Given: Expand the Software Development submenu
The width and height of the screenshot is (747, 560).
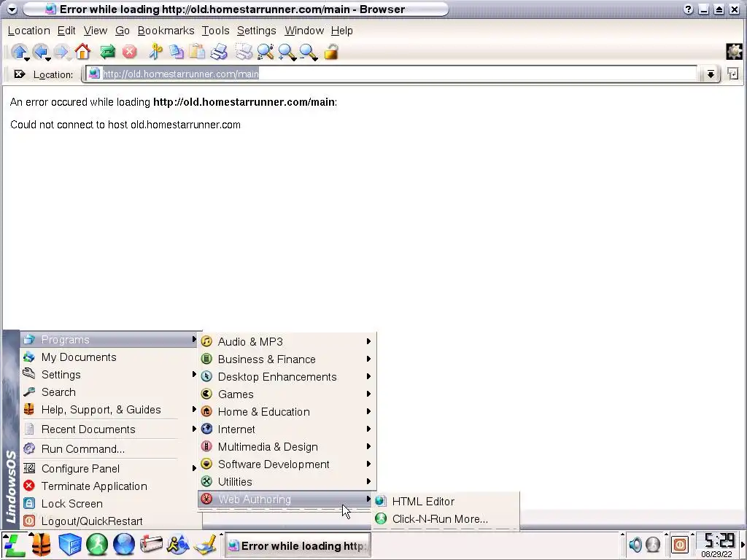Looking at the screenshot, I should (x=287, y=464).
